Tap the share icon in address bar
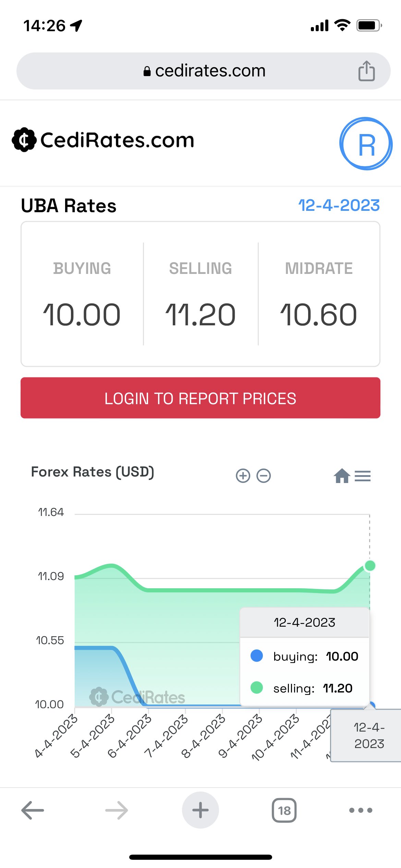This screenshot has height=868, width=401. [x=366, y=71]
